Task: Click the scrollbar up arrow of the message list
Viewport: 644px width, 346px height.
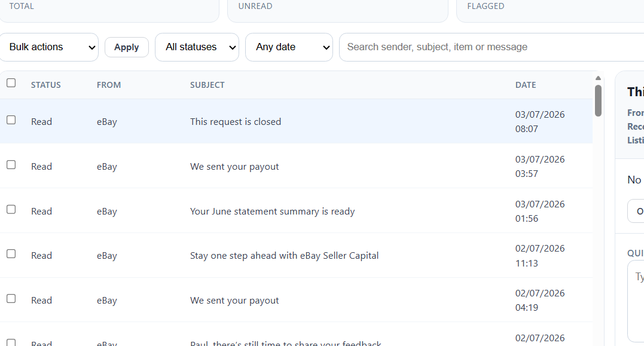Action: [x=598, y=78]
